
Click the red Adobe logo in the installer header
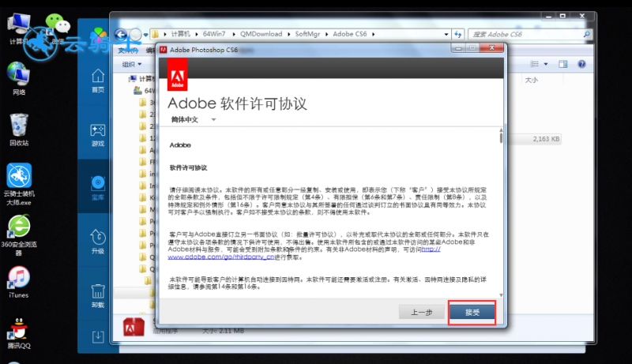[177, 75]
